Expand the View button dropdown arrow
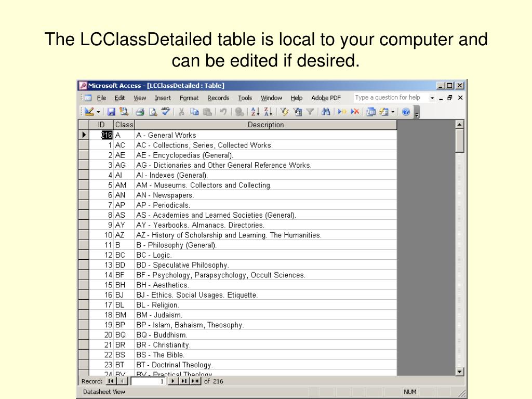This screenshot has height=399, width=532. (98, 112)
